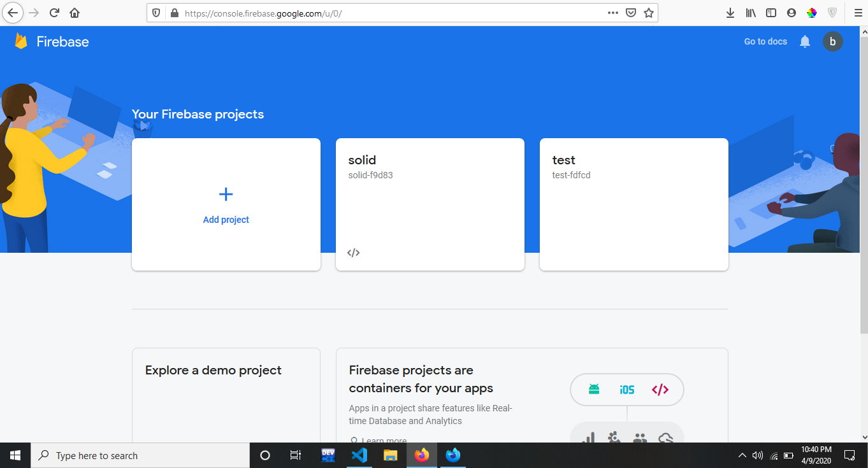This screenshot has width=868, height=468.
Task: Click the plus icon to add project
Action: (x=226, y=194)
